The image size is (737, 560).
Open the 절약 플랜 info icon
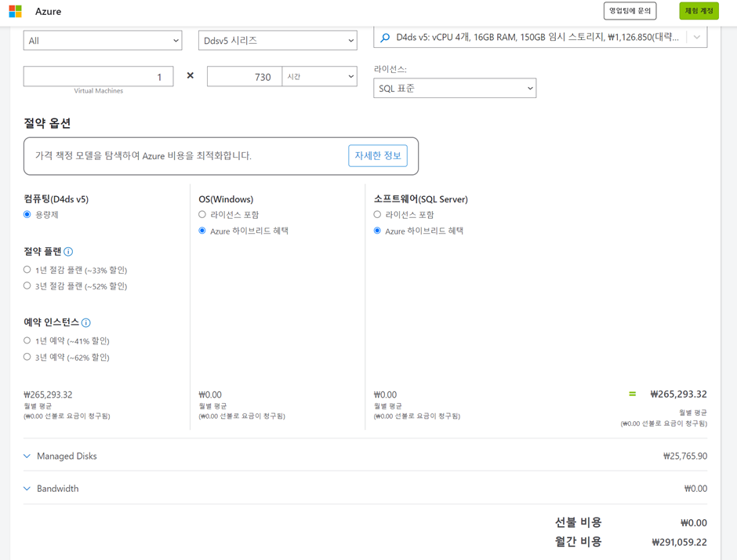click(68, 252)
